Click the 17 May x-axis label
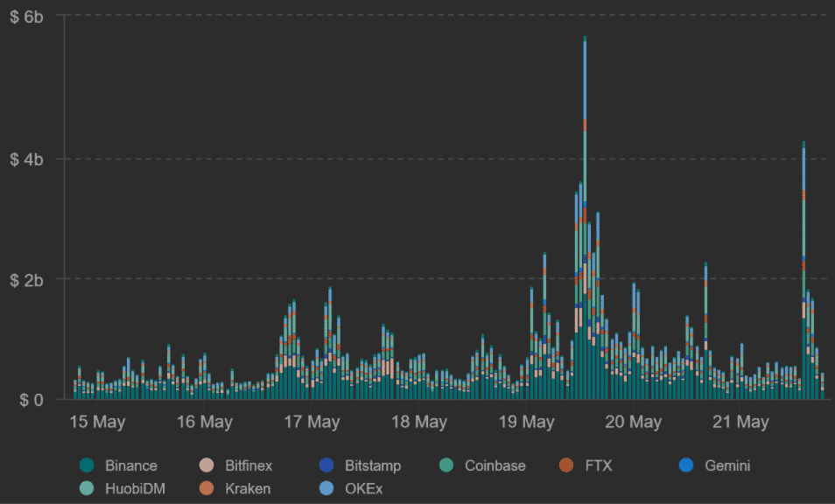Image resolution: width=835 pixels, height=504 pixels. point(312,423)
